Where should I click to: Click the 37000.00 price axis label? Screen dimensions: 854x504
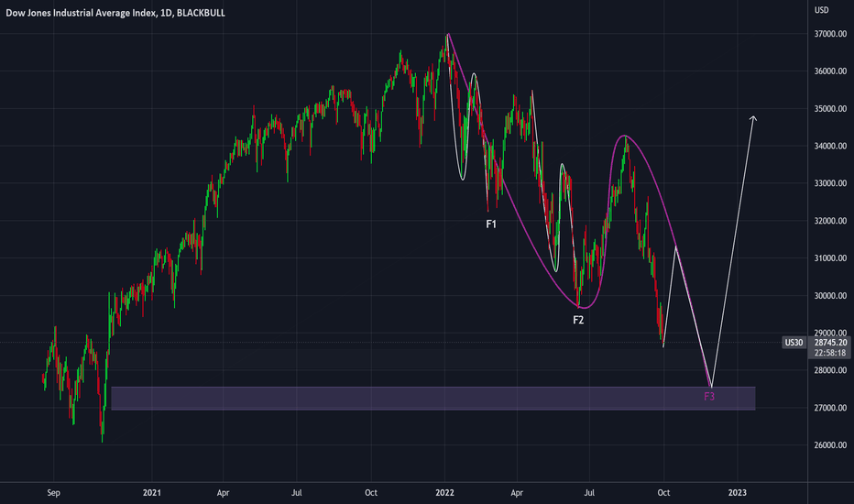[830, 34]
